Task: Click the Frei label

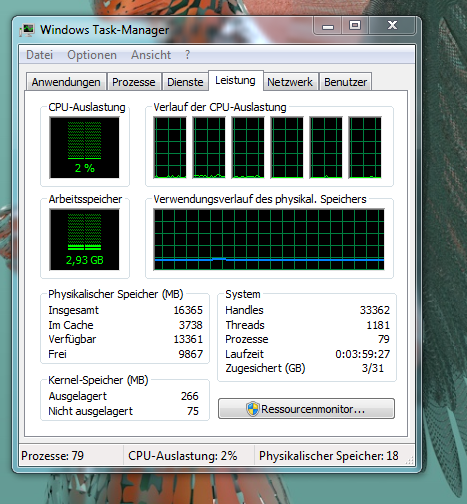Action: point(57,354)
